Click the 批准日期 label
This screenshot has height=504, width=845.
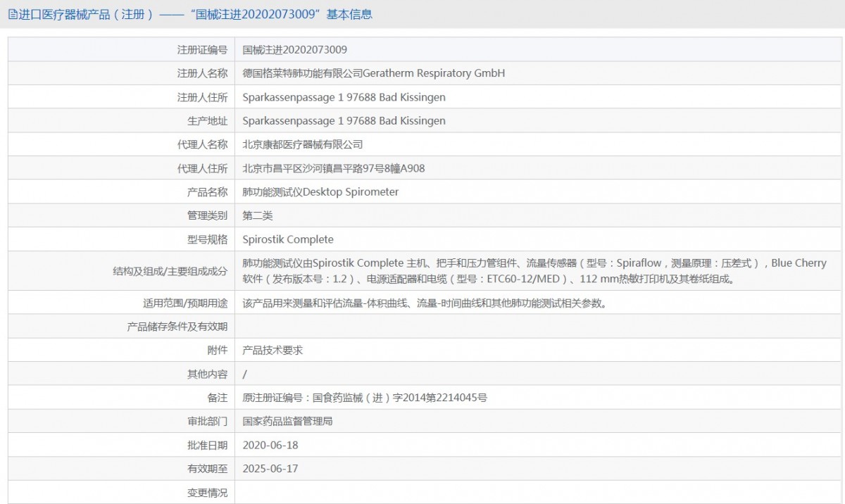(x=207, y=445)
